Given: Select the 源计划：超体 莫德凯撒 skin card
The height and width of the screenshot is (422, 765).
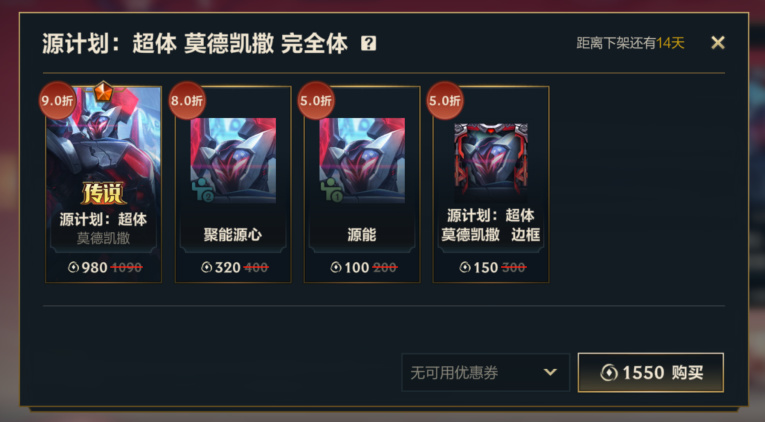Looking at the screenshot, I should pyautogui.click(x=103, y=184).
